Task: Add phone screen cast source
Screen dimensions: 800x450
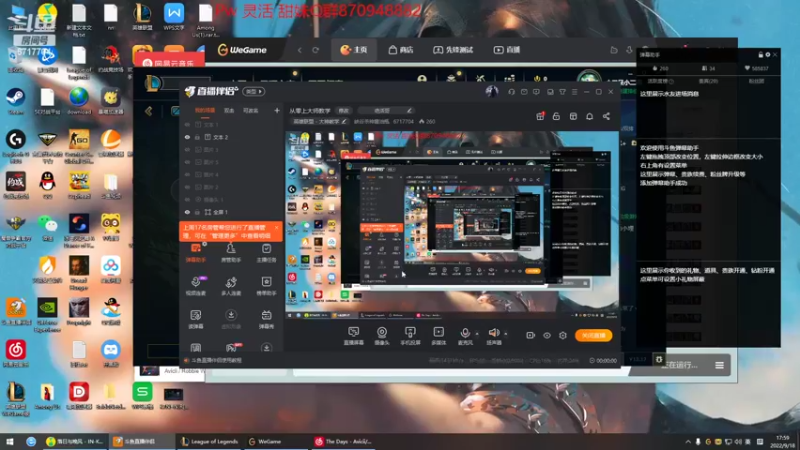Action: 410,336
